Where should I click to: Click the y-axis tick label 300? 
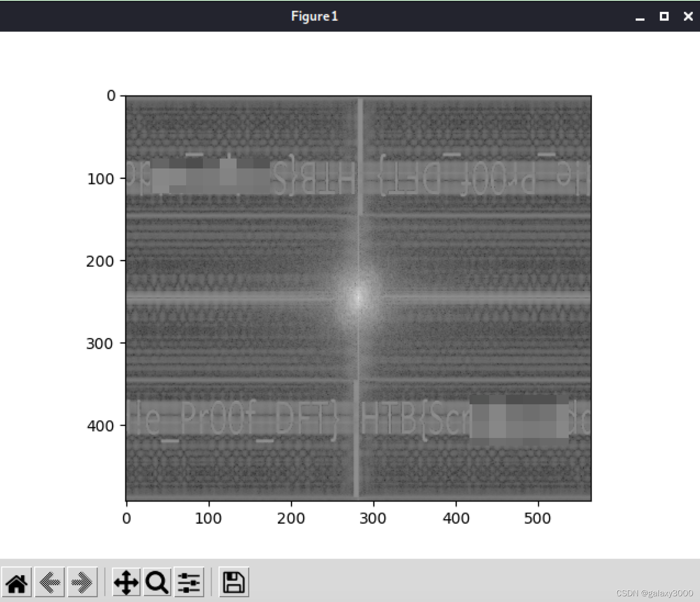pos(100,344)
